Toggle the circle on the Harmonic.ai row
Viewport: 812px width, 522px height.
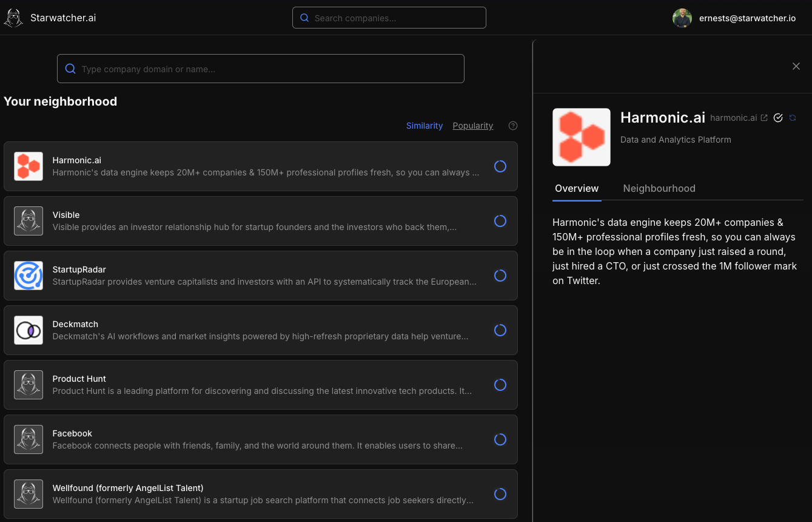(x=500, y=166)
